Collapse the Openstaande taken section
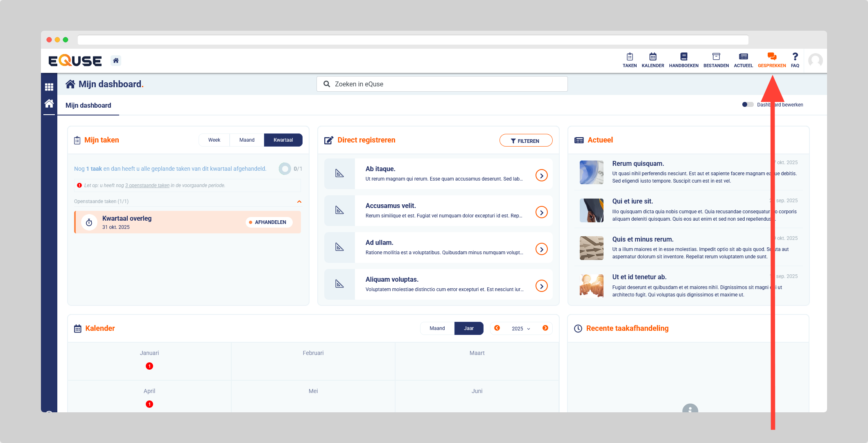This screenshot has height=443, width=868. tap(299, 201)
